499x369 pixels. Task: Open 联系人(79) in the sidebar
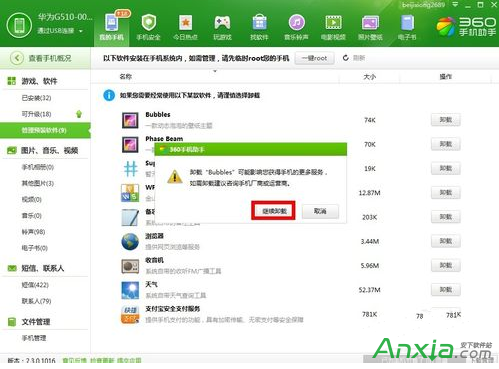point(36,301)
